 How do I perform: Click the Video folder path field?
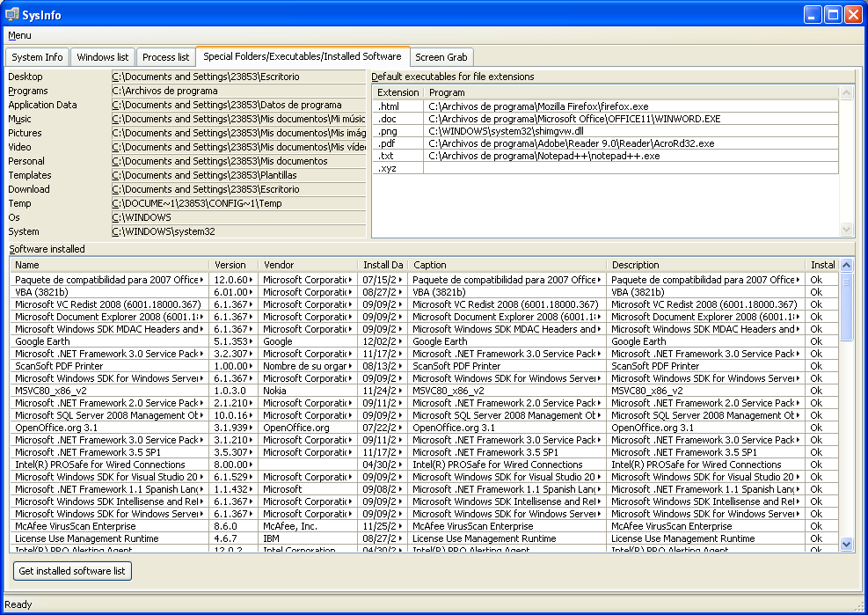point(238,147)
